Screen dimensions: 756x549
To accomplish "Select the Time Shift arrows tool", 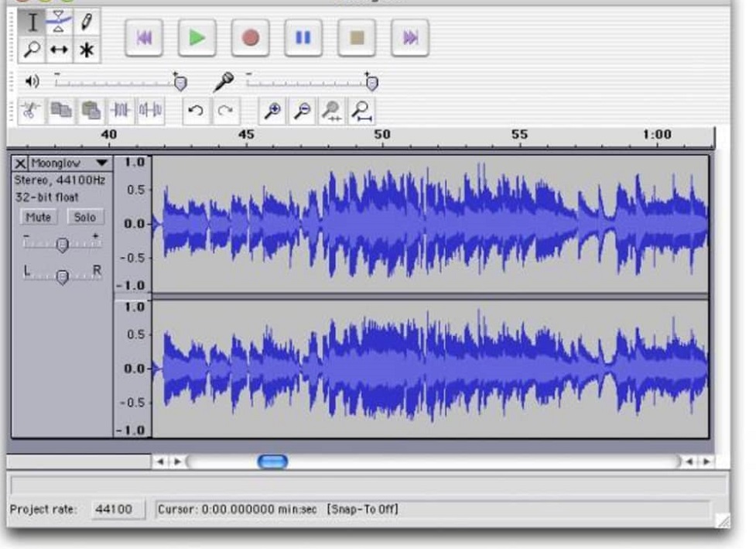I will (x=59, y=50).
